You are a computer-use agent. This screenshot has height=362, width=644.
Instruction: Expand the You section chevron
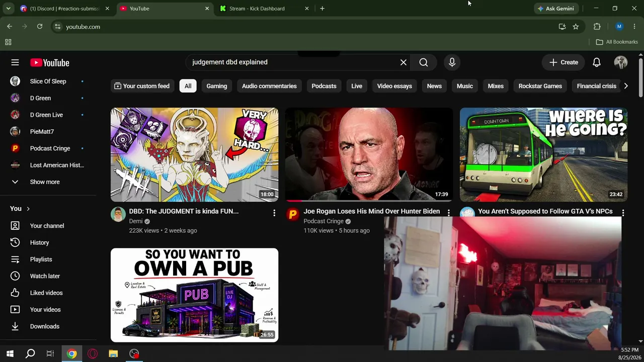tap(28, 209)
